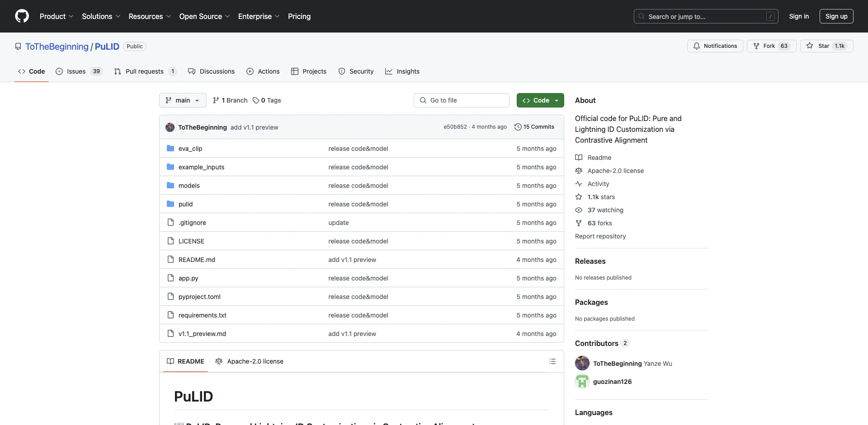Screen dimensions: 868x425
Task: Click ToTheBeginning contributor avatar
Action: [x=582, y=363]
